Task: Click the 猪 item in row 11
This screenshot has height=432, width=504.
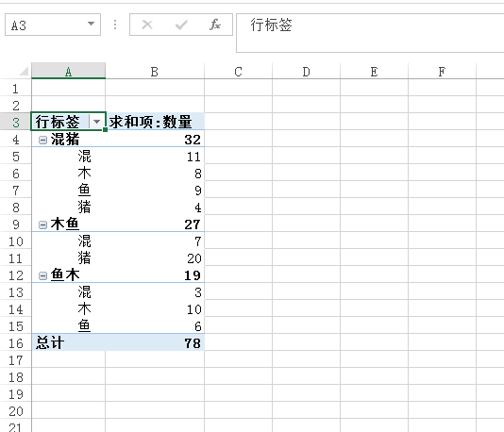Action: [x=84, y=258]
